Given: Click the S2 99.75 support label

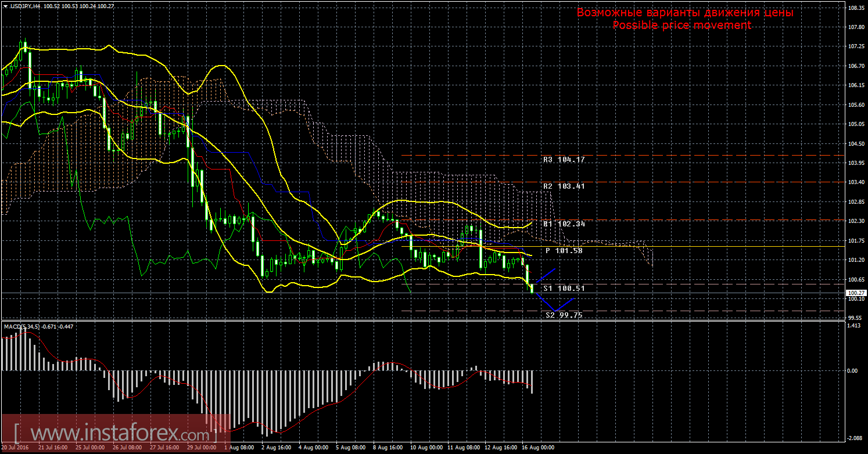Looking at the screenshot, I should (564, 315).
